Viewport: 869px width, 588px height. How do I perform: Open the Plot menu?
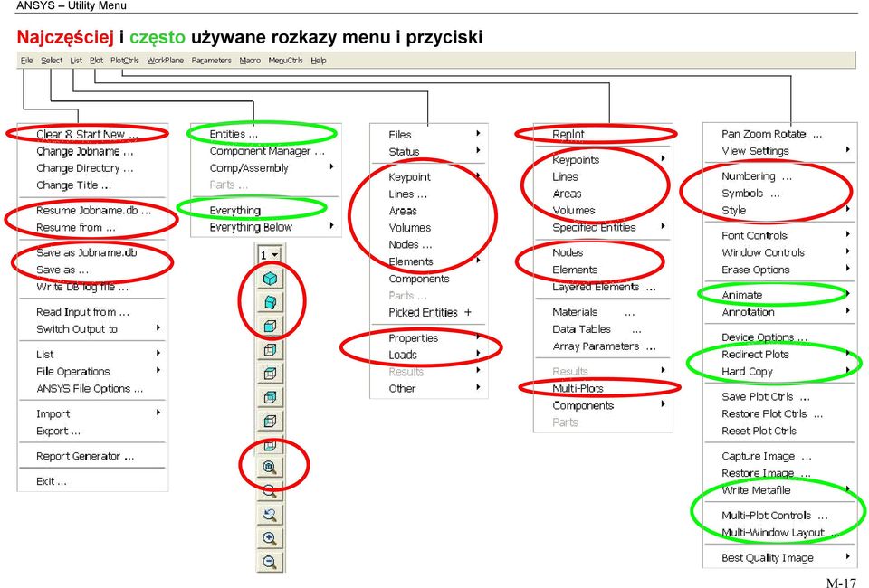pyautogui.click(x=97, y=61)
